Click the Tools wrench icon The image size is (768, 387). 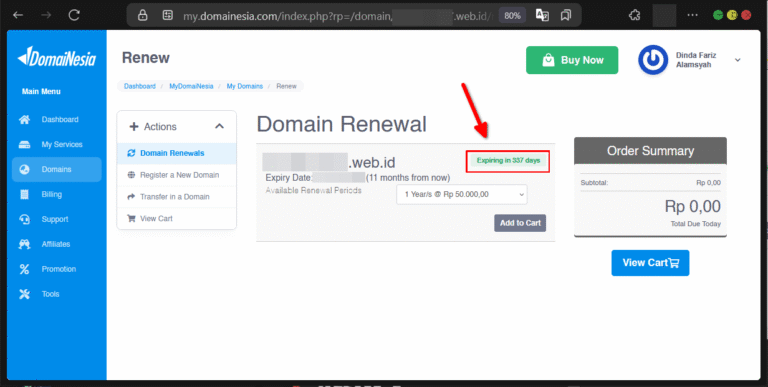point(24,294)
